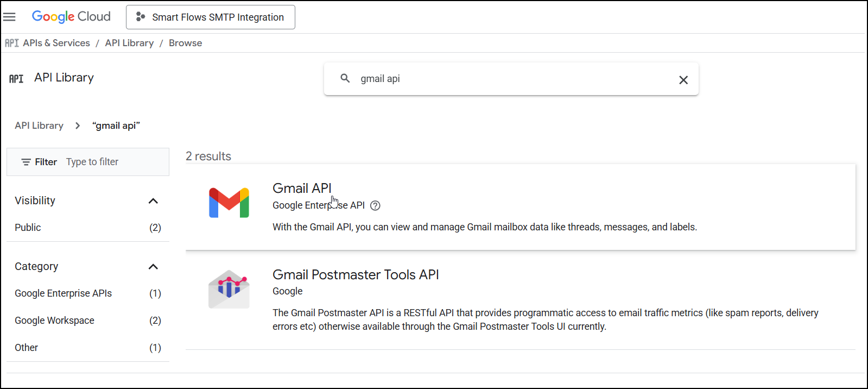Click the Google Enterprise API label
The image size is (868, 389).
(x=319, y=205)
